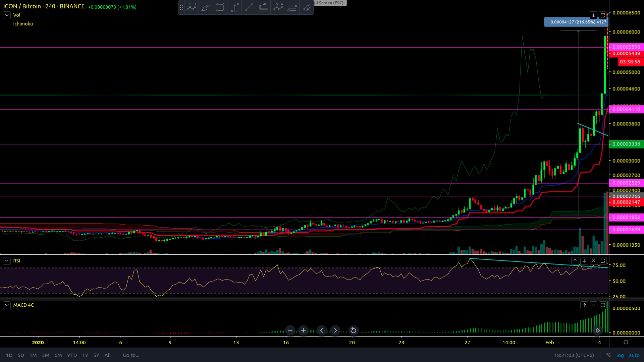644x362 pixels.
Task: Zoom in chart with plus button
Action: [303, 330]
